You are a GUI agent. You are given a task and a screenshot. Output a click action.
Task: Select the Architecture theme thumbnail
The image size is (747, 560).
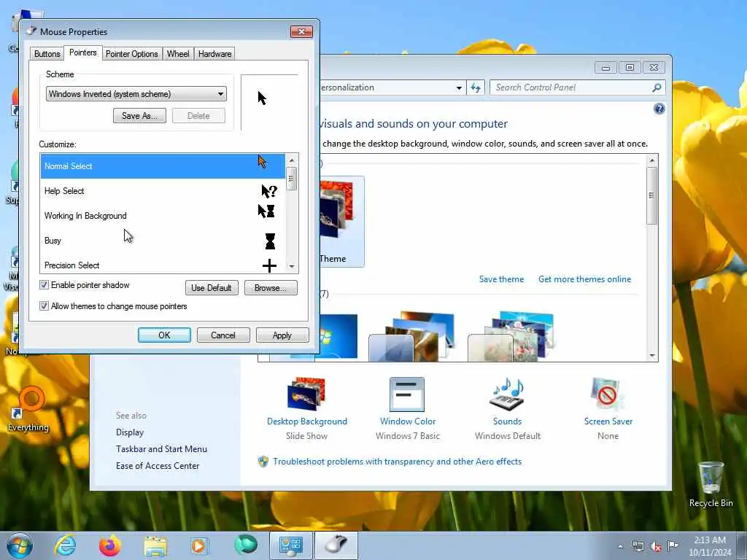coord(411,336)
